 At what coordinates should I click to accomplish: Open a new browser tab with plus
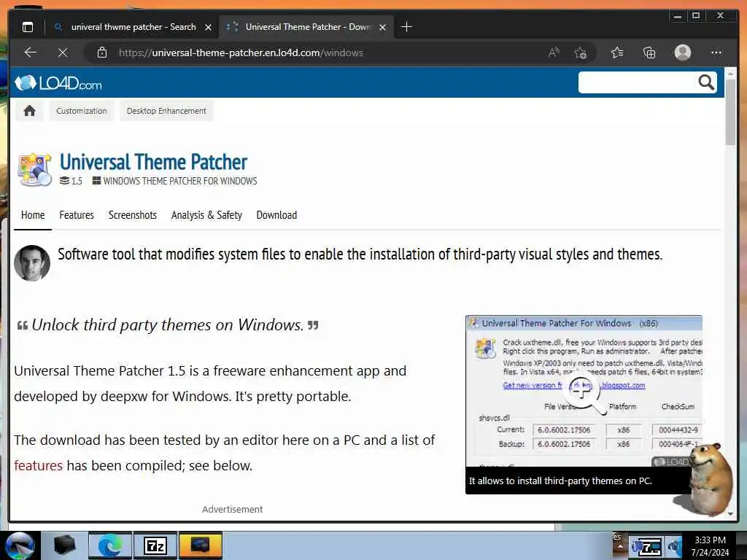click(x=406, y=27)
